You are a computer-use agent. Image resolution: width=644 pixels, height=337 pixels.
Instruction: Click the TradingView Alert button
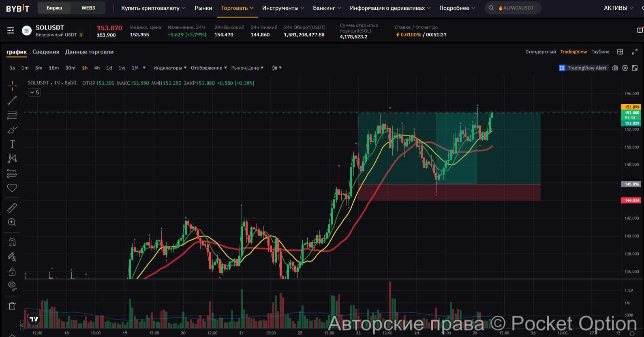[x=583, y=68]
